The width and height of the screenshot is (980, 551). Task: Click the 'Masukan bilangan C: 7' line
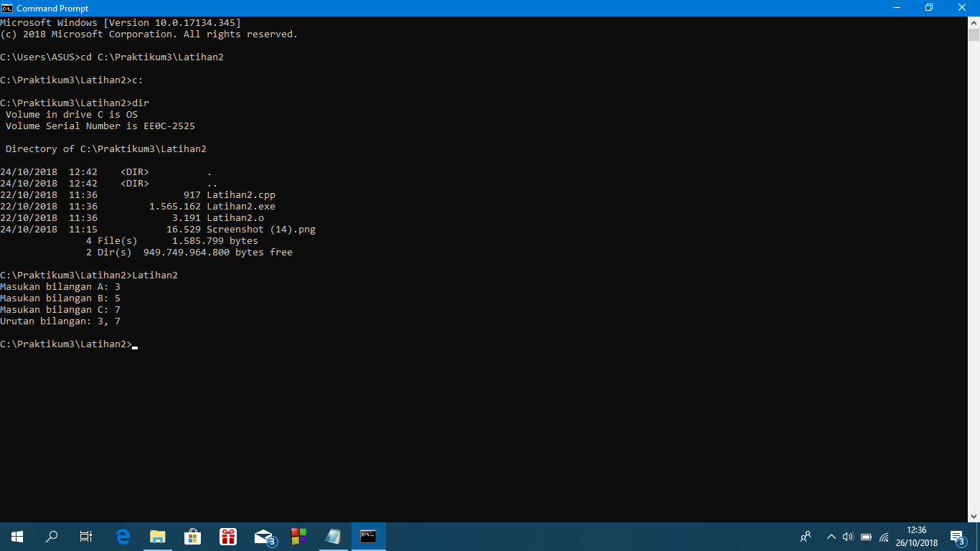point(60,310)
